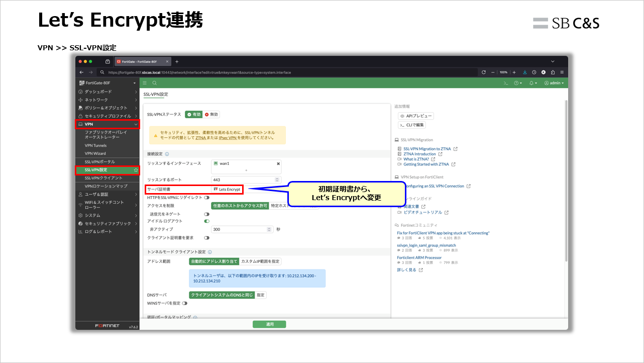The width and height of the screenshot is (644, 363).
Task: Disable アイドルログアウト toggle
Action: tap(206, 221)
